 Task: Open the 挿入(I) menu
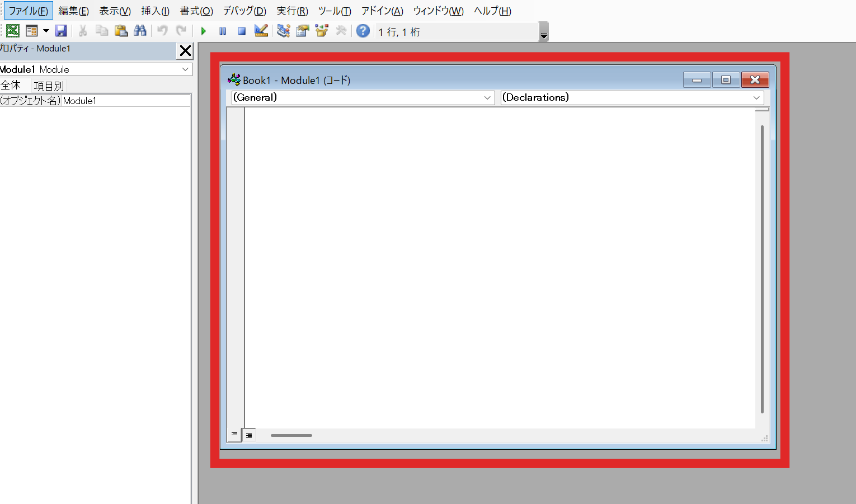pyautogui.click(x=155, y=11)
